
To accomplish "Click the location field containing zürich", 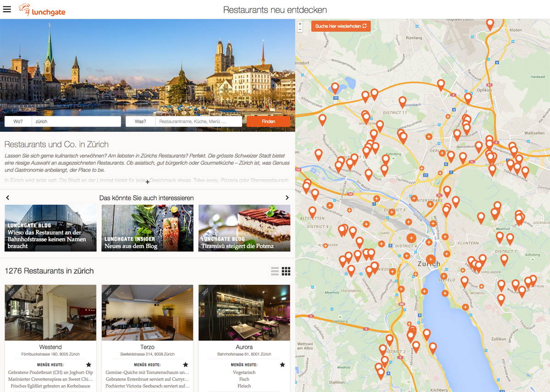I will tap(76, 121).
